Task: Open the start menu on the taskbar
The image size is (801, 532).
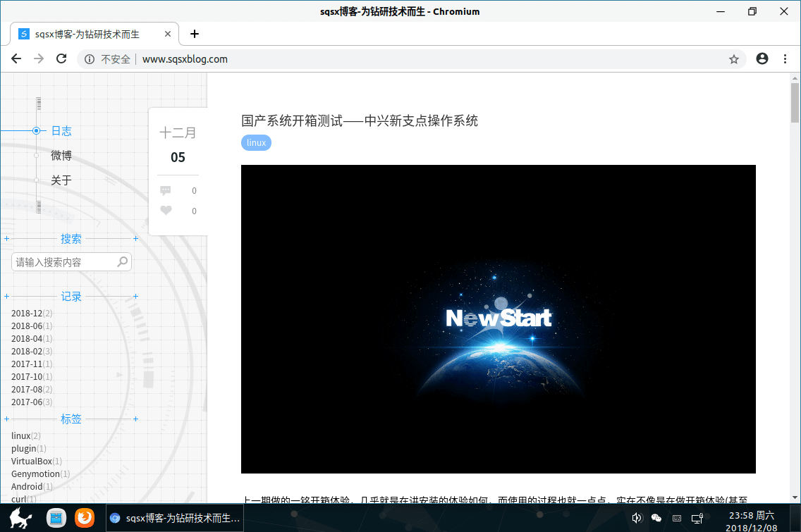Action: click(20, 518)
